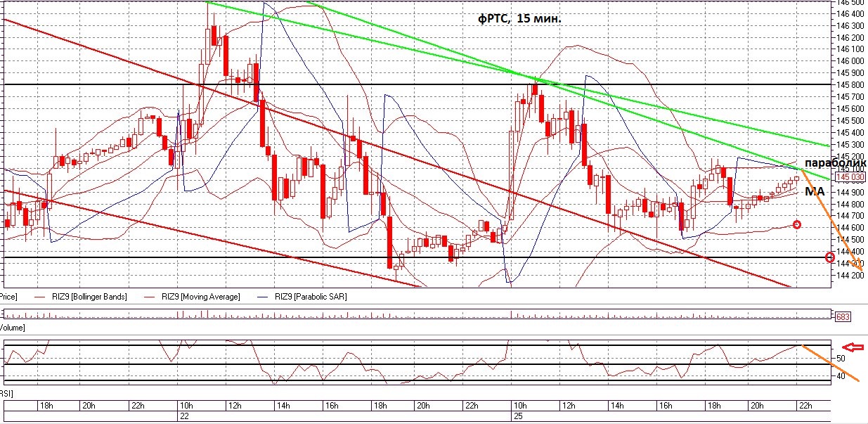This screenshot has width=868, height=424.
Task: Click price axis label 146 300
Action: click(x=849, y=25)
